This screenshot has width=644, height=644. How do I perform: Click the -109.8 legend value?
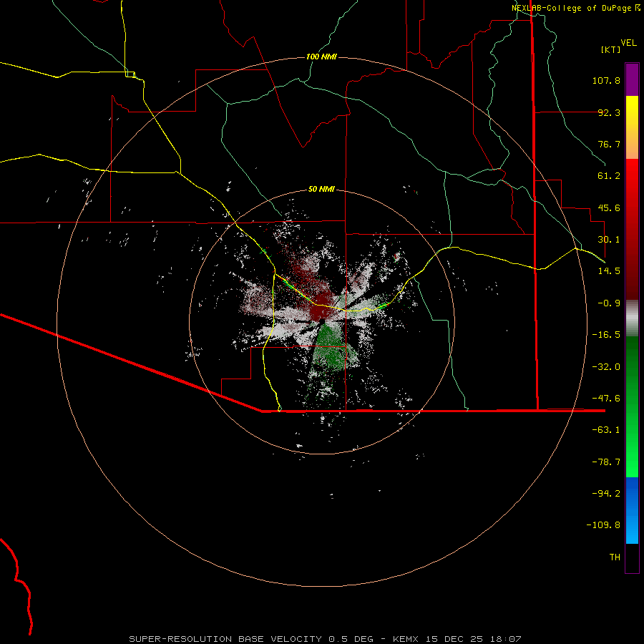point(603,525)
